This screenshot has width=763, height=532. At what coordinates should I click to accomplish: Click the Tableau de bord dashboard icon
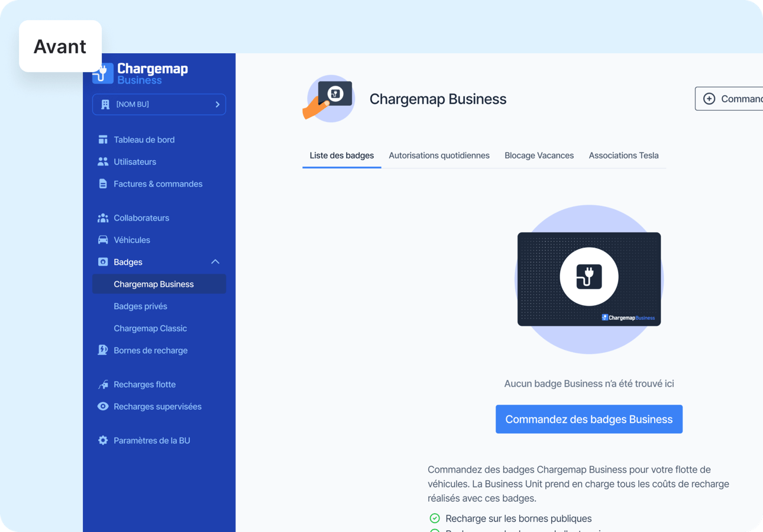tap(103, 140)
